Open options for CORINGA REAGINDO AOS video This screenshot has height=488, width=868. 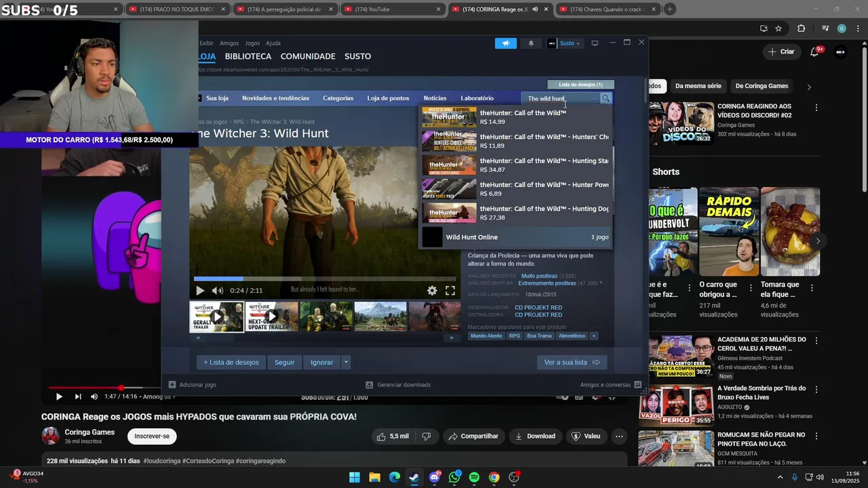816,108
